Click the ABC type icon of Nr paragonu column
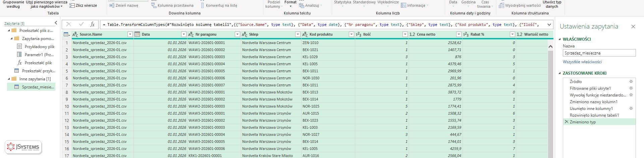The image size is (644, 158). (x=191, y=34)
